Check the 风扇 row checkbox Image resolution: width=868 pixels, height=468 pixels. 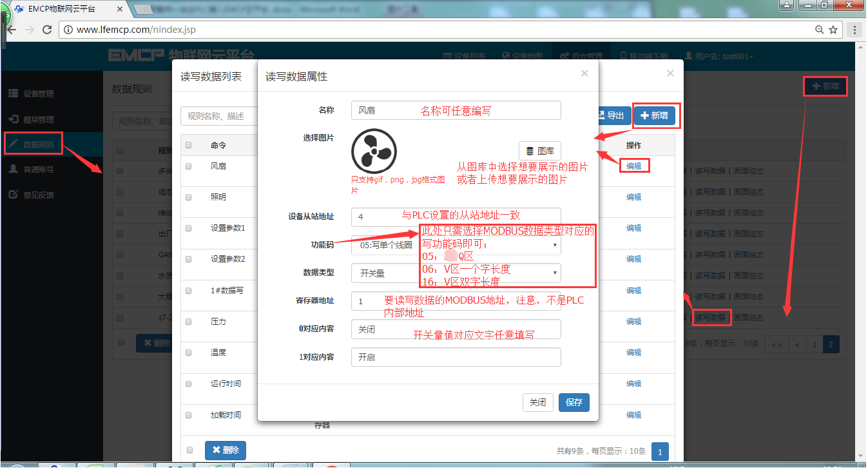pyautogui.click(x=189, y=166)
